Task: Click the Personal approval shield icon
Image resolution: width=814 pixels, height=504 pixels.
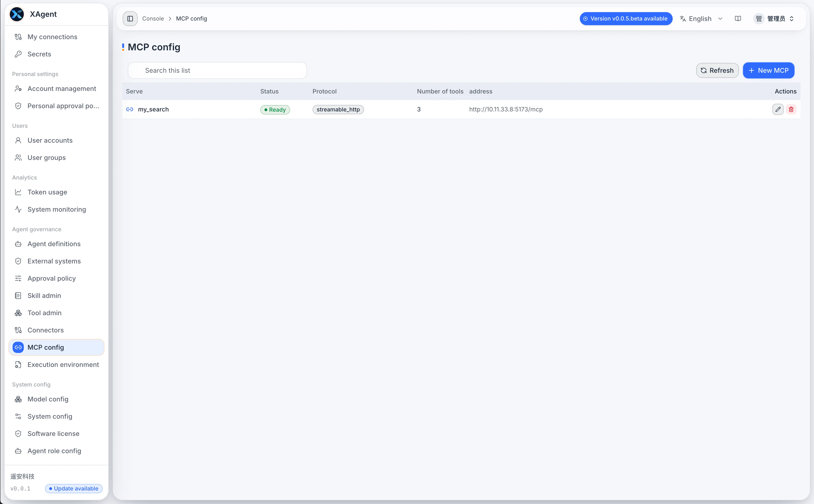Action: click(18, 106)
